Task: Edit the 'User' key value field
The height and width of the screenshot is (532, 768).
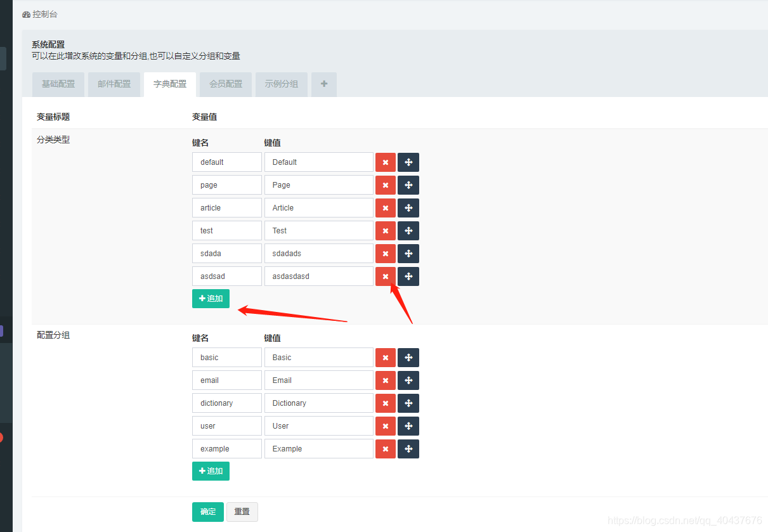Action: click(319, 426)
